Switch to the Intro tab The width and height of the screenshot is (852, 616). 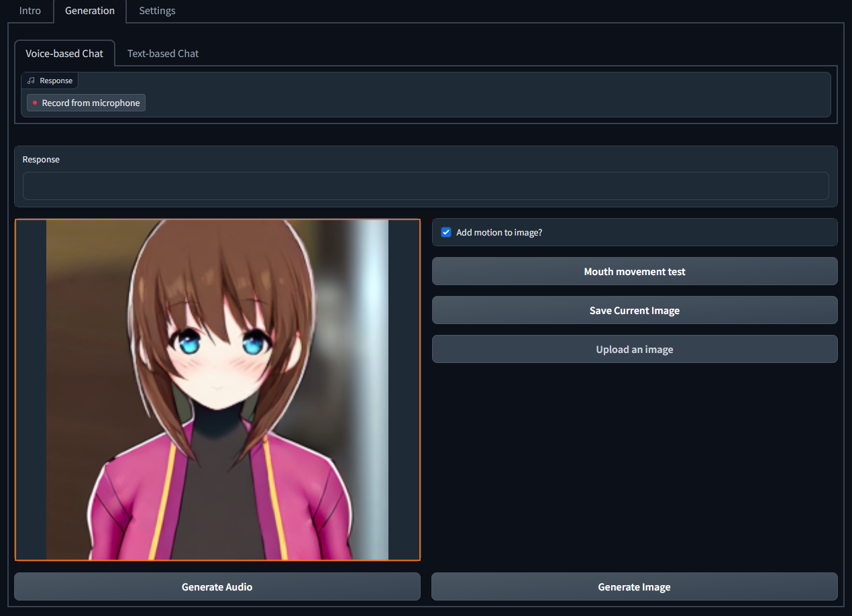pos(30,11)
